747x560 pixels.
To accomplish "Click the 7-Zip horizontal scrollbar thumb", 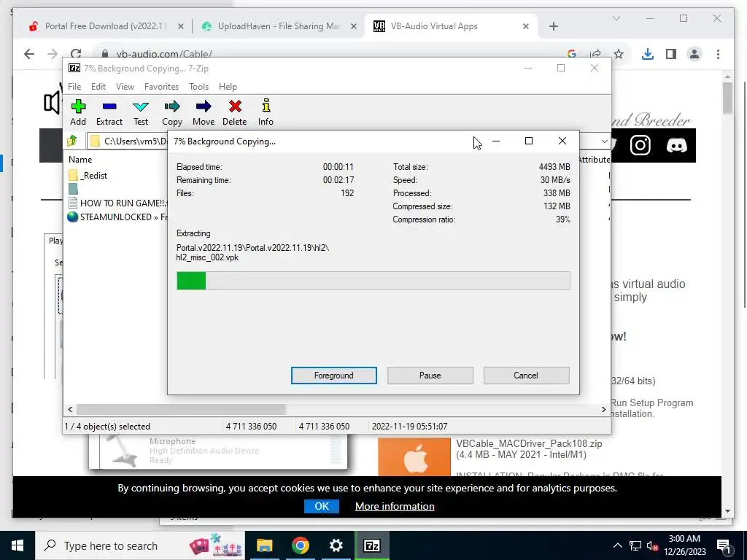I will [x=181, y=409].
